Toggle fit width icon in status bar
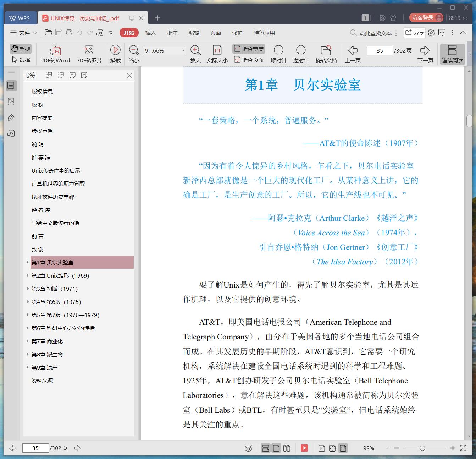 point(343,448)
